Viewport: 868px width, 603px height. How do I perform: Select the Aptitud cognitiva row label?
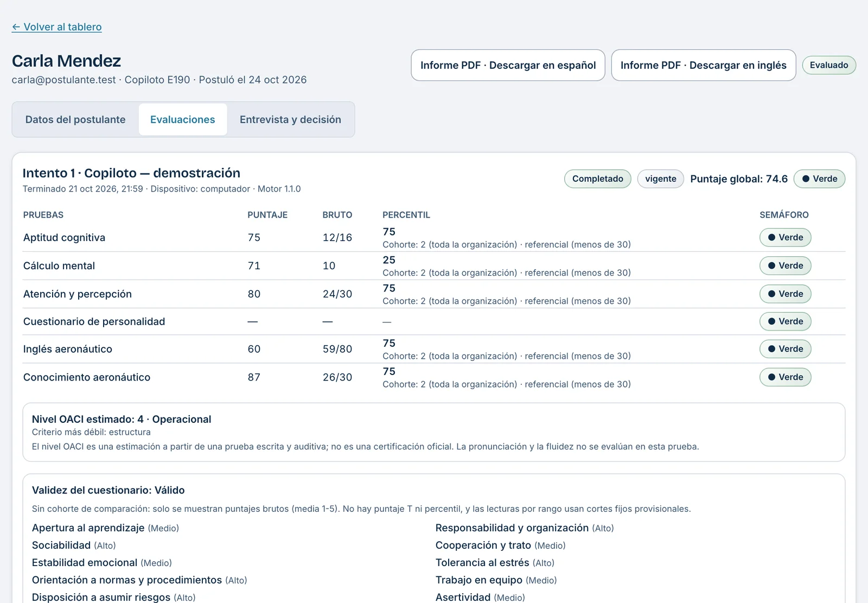[x=64, y=237]
